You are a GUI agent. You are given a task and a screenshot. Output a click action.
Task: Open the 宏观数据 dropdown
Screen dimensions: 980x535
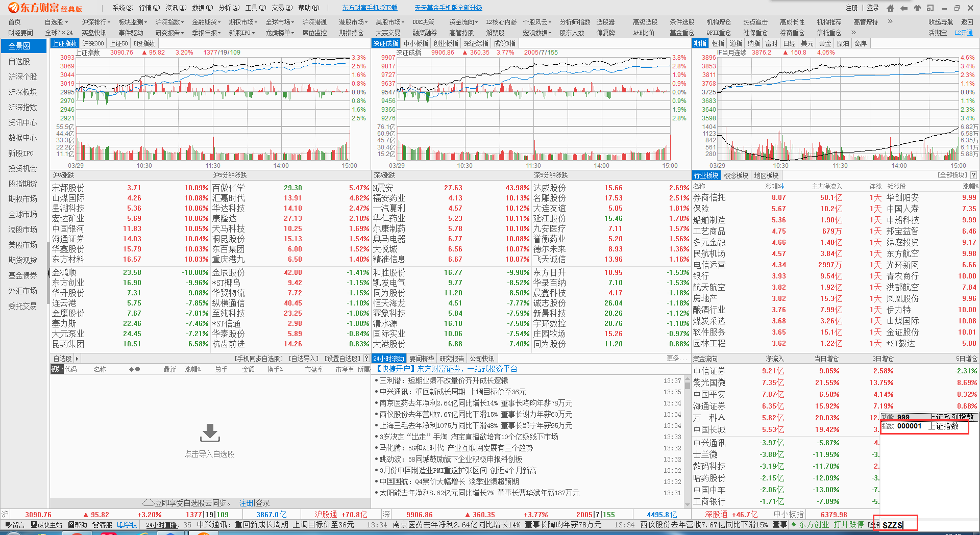coord(537,33)
